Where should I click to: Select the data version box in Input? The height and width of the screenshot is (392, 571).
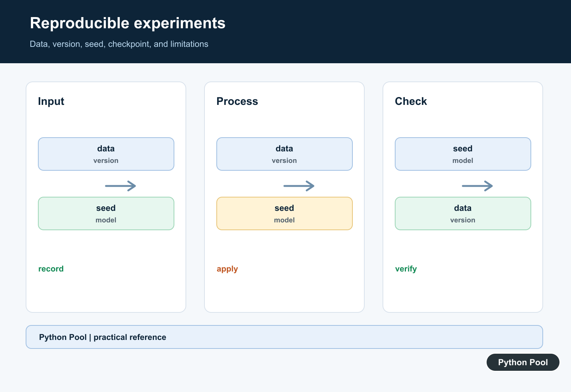click(x=106, y=154)
